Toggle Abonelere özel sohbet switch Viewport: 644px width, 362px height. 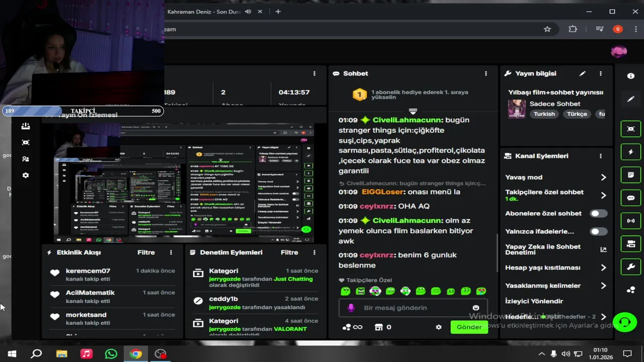(x=598, y=214)
